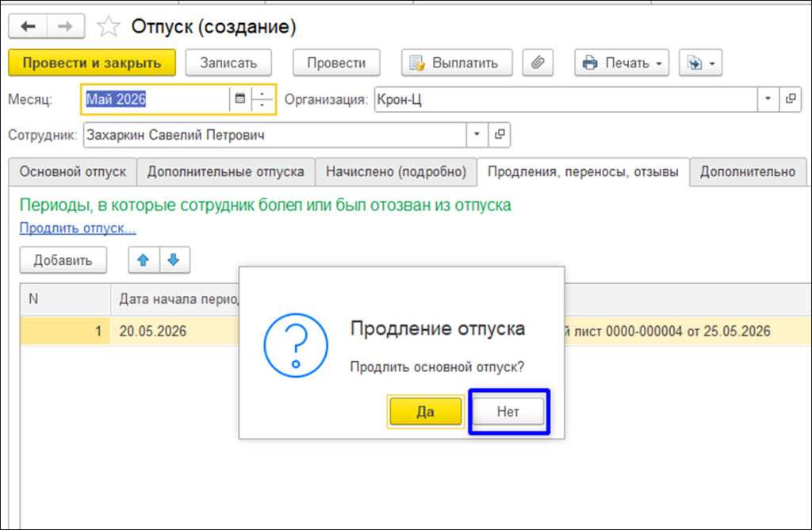This screenshot has height=530, width=812.
Task: Open attached files via paperclip icon
Action: coord(538,63)
